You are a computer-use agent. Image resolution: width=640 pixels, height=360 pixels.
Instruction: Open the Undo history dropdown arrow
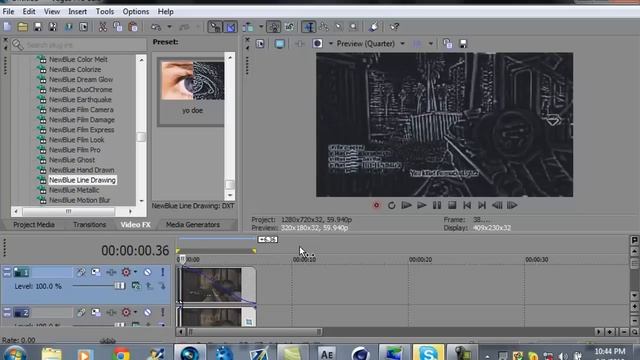(x=169, y=27)
